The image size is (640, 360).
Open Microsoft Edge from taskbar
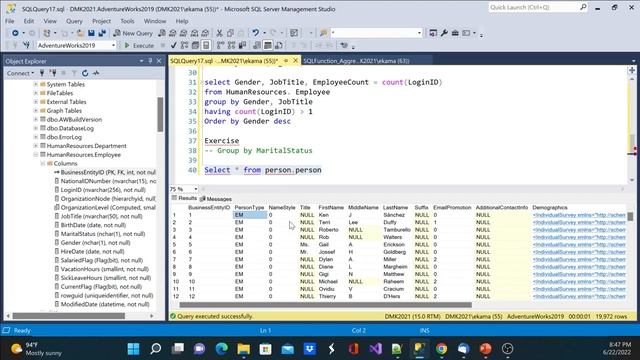(222, 349)
